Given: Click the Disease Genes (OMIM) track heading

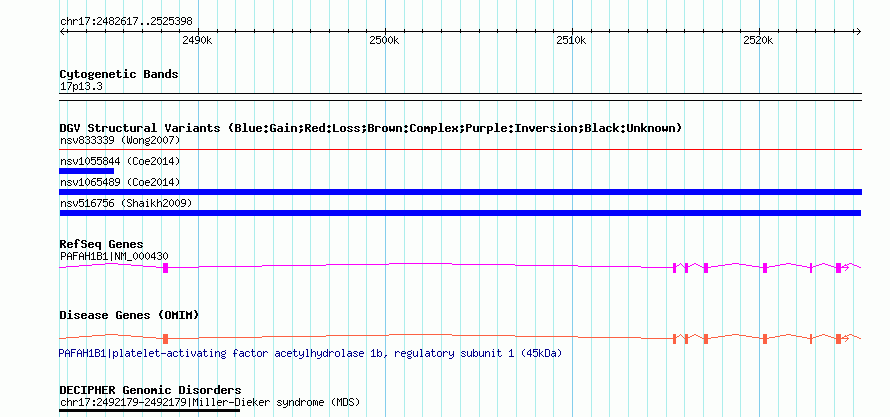Looking at the screenshot, I should (129, 315).
